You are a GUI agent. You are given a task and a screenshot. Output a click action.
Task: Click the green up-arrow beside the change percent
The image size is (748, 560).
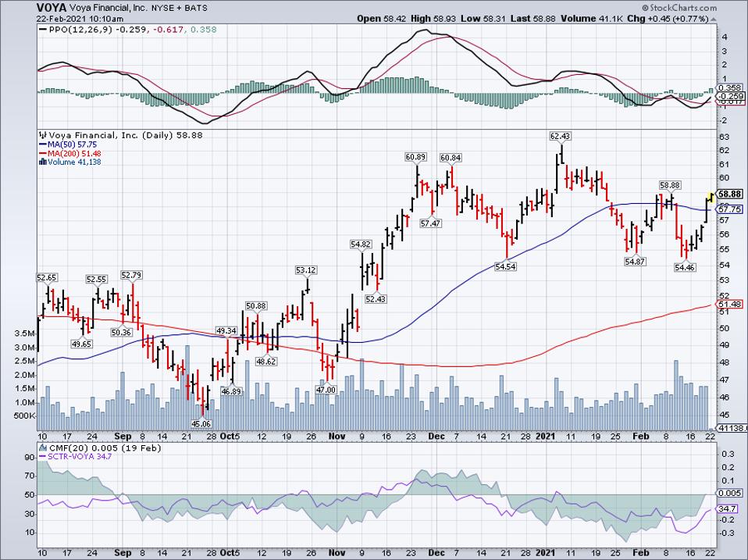(714, 19)
